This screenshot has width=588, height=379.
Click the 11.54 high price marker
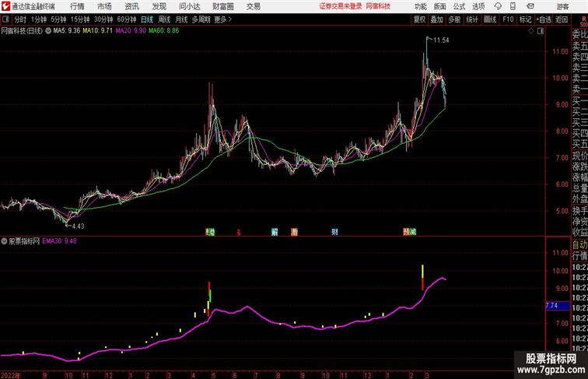point(441,40)
